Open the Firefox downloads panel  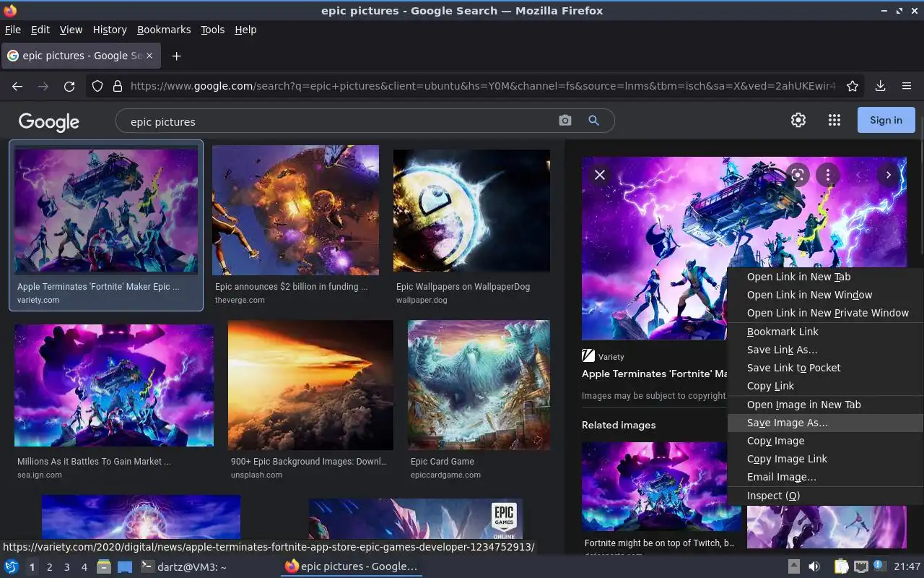tap(880, 86)
